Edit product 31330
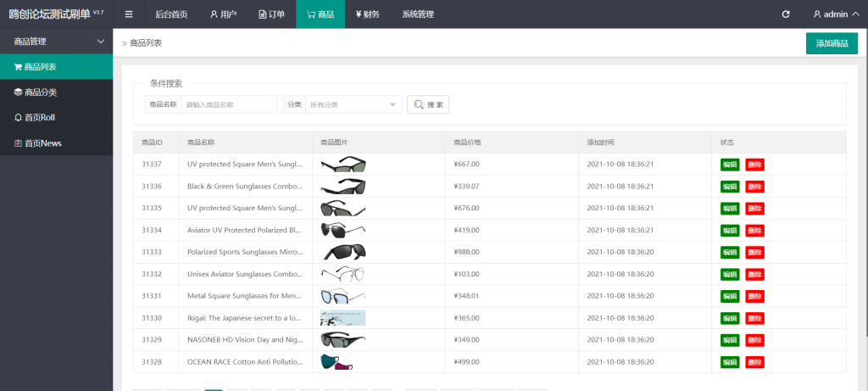This screenshot has width=868, height=391. (730, 318)
